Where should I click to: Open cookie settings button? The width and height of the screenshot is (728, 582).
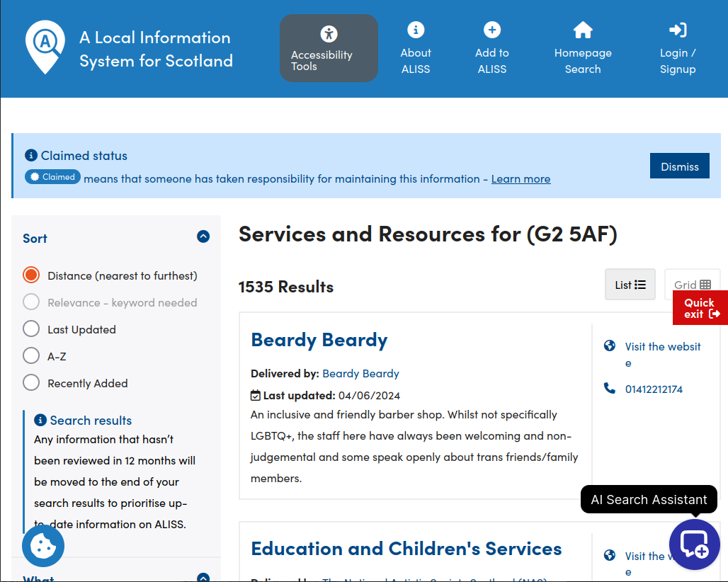(43, 546)
